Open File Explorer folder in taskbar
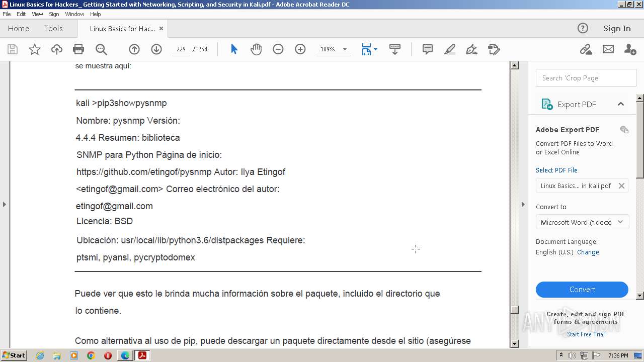Image resolution: width=644 pixels, height=362 pixels. pyautogui.click(x=57, y=355)
